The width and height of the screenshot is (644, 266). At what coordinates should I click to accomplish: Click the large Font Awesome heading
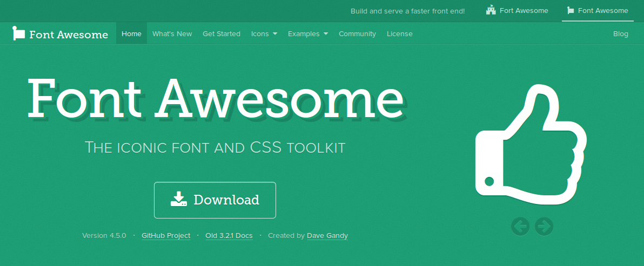tap(216, 98)
